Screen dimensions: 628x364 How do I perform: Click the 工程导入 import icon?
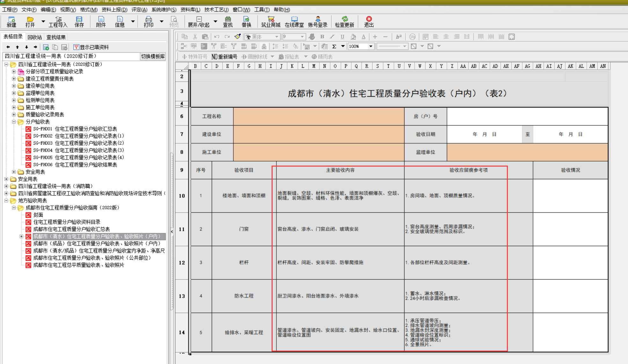[58, 22]
